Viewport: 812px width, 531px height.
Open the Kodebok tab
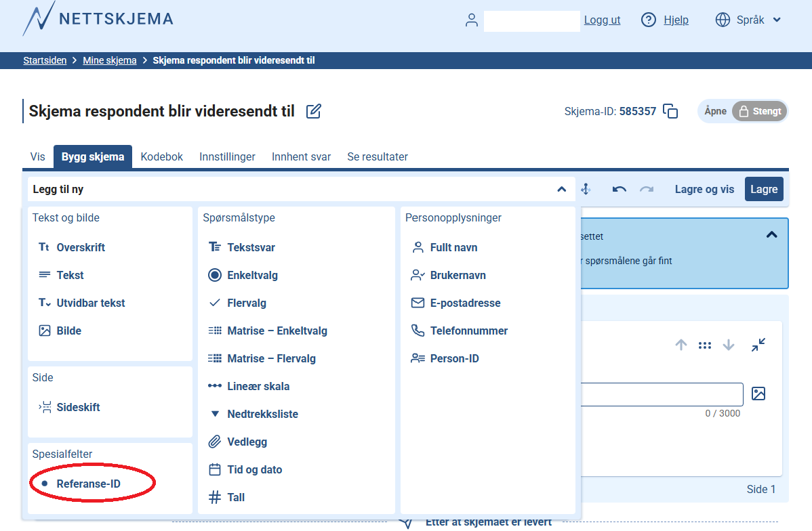tap(161, 157)
